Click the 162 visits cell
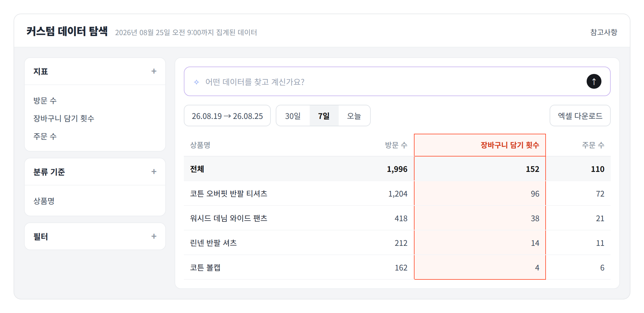Image resolution: width=644 pixels, height=313 pixels. click(401, 267)
